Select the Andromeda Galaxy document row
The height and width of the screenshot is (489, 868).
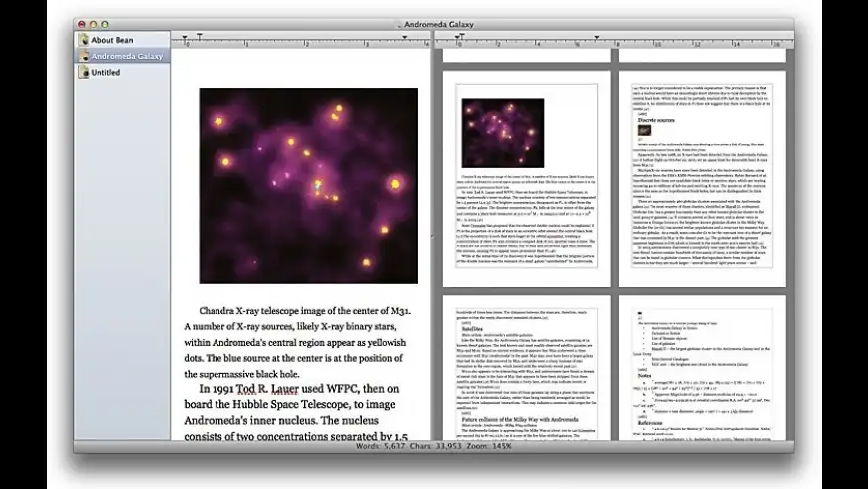[x=123, y=56]
